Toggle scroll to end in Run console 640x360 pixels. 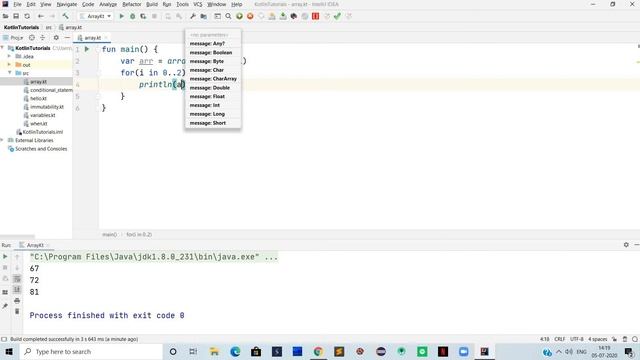click(17, 290)
